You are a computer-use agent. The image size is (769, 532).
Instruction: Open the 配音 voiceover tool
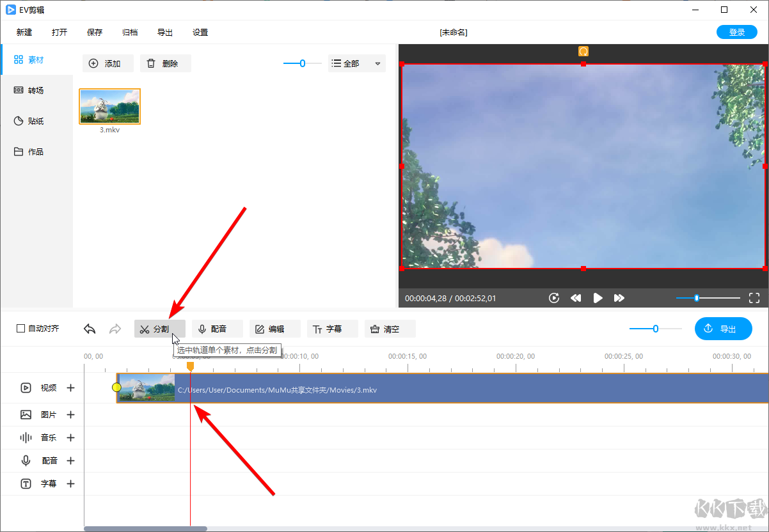click(x=217, y=328)
